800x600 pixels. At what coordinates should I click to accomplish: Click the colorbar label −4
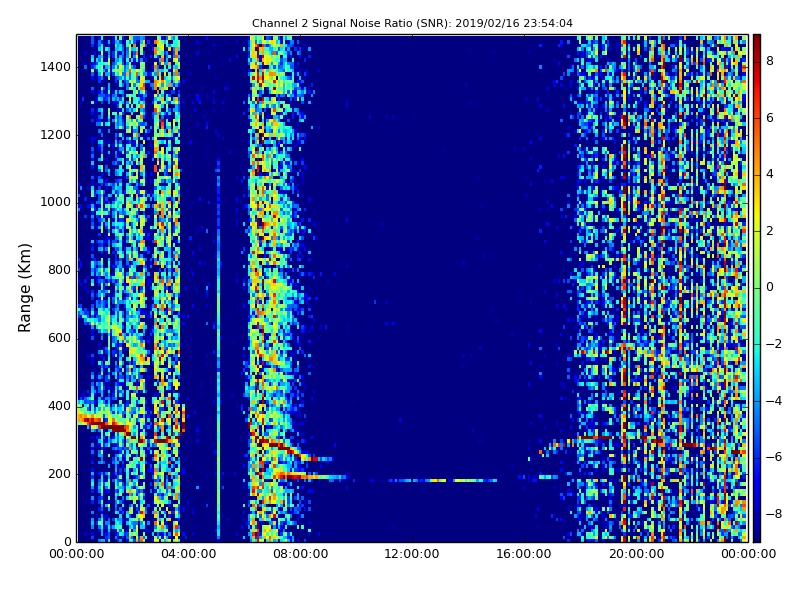coord(774,401)
